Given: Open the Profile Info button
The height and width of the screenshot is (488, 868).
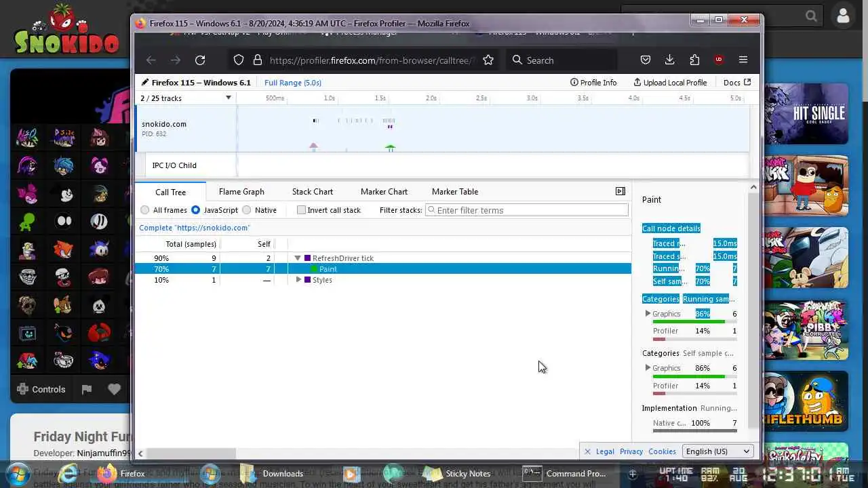Looking at the screenshot, I should [593, 83].
